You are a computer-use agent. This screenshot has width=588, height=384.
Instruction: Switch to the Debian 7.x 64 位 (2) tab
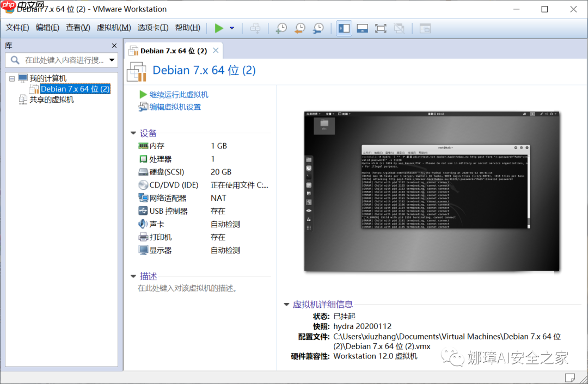click(x=171, y=50)
